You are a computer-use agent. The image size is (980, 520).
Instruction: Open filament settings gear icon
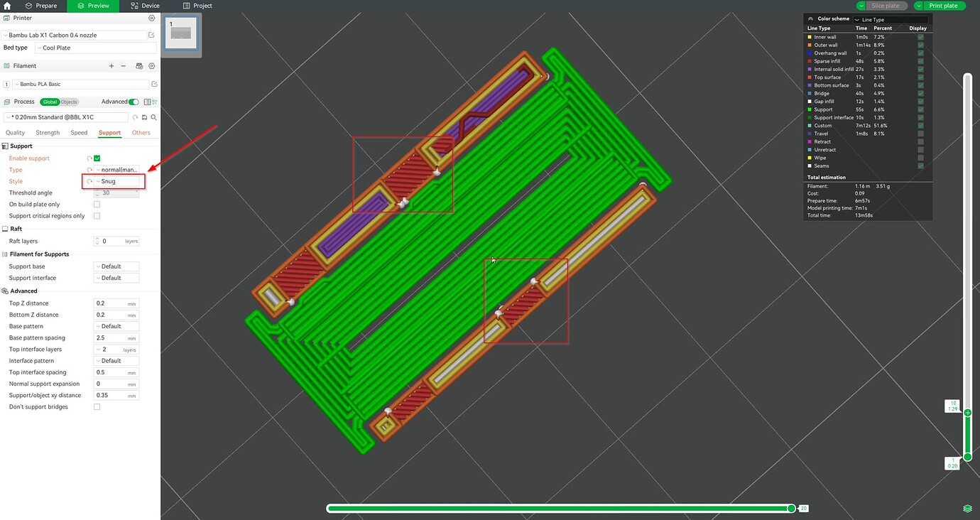pyautogui.click(x=151, y=66)
